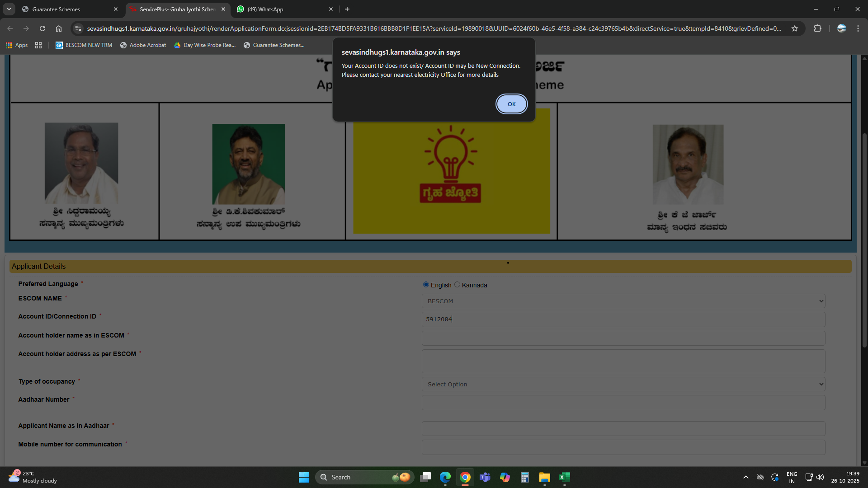Open File Explorer from taskbar
Image resolution: width=868 pixels, height=488 pixels.
(544, 477)
